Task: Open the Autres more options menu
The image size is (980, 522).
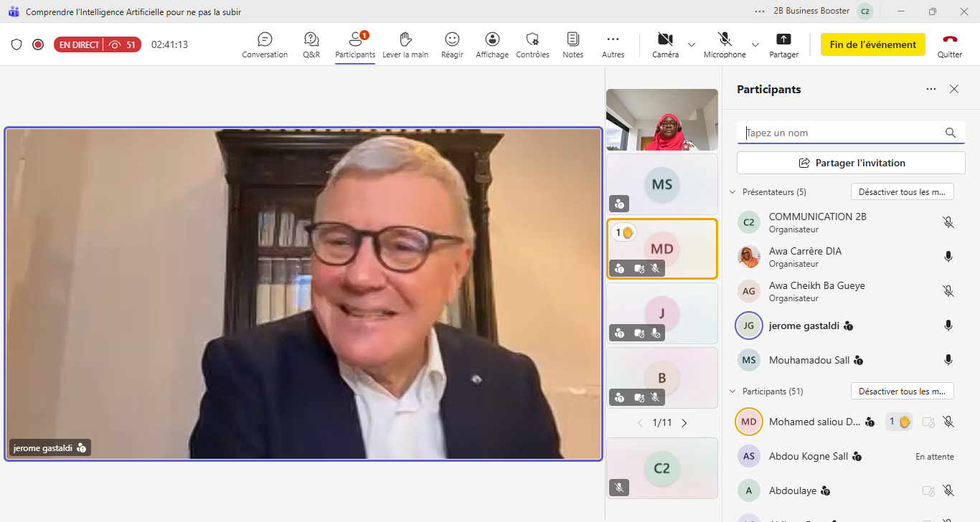Action: [x=613, y=44]
